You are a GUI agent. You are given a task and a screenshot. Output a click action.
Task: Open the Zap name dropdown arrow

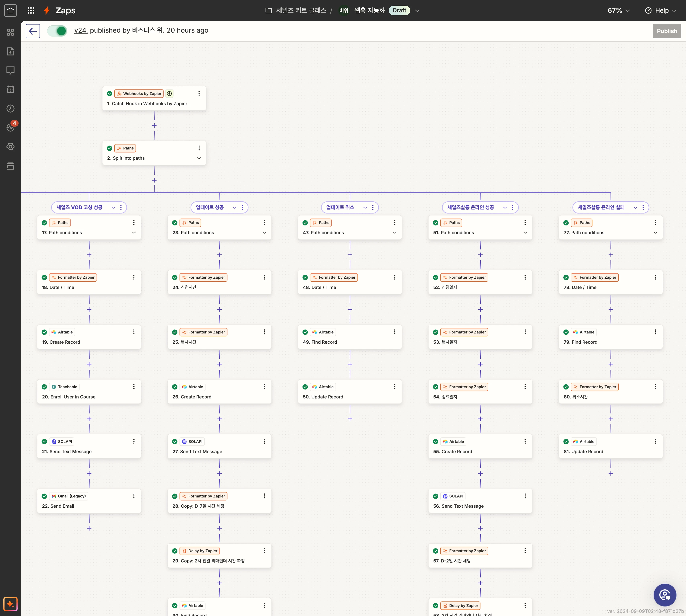pyautogui.click(x=417, y=10)
